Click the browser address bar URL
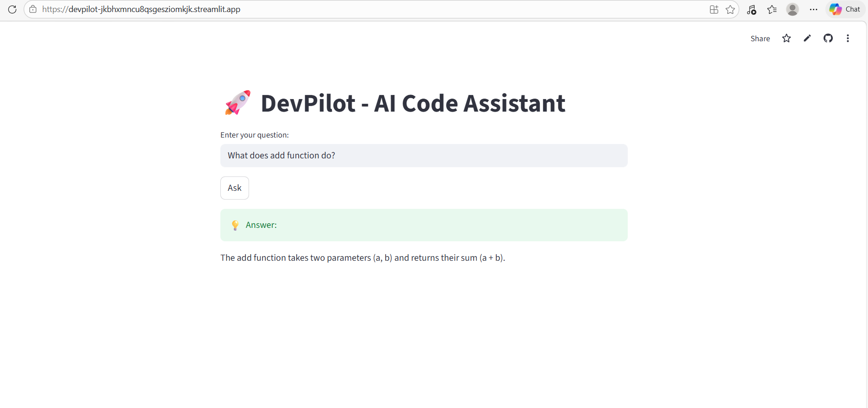Screen dimensions: 868x408 point(141,9)
